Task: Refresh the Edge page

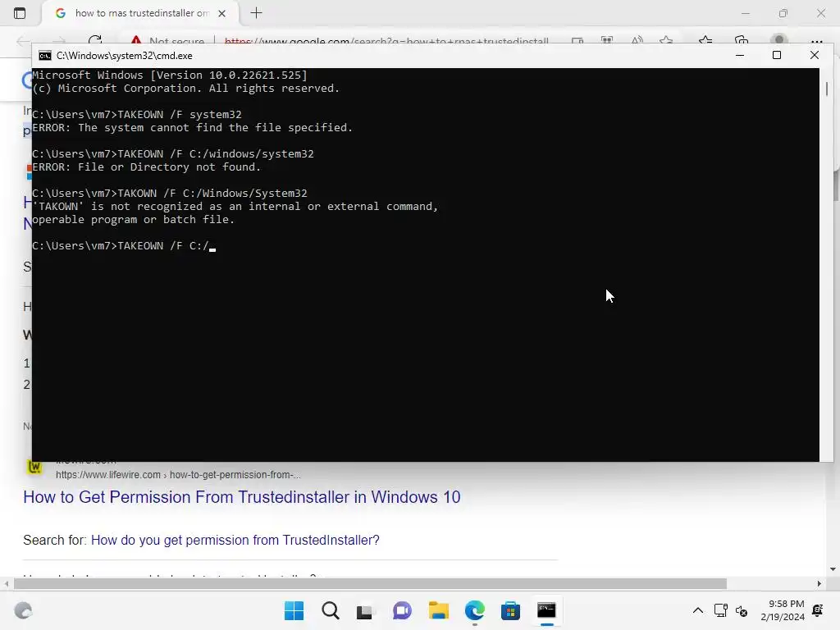Action: [95, 41]
